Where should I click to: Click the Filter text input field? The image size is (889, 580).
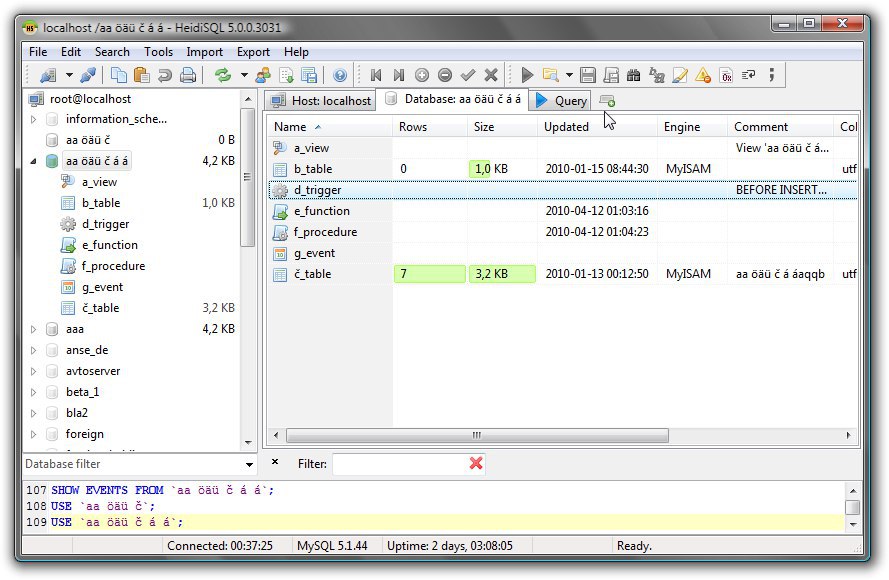tap(399, 464)
